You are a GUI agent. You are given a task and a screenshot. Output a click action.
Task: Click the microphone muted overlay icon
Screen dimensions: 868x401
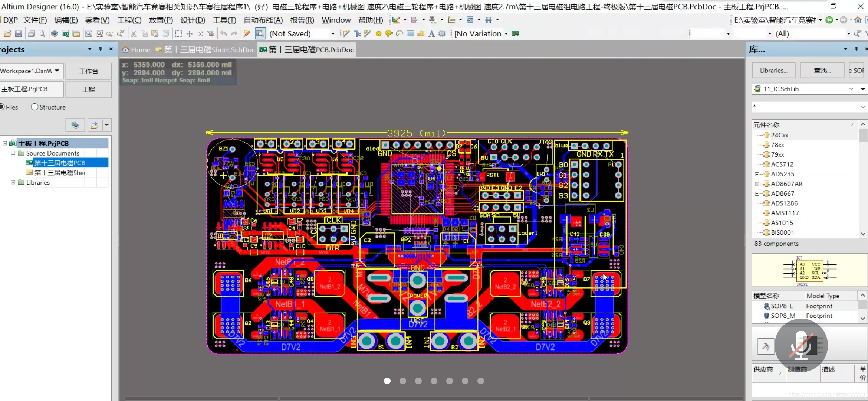[x=801, y=345]
